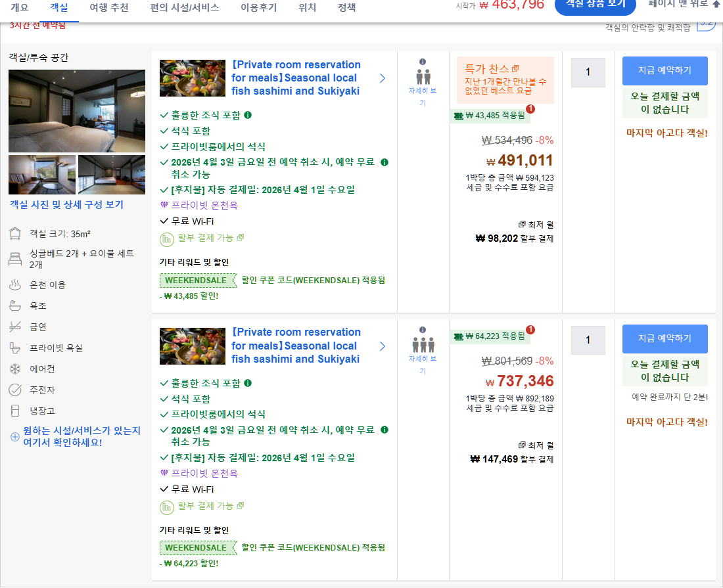Click the room size 35m² icon

pos(15,234)
